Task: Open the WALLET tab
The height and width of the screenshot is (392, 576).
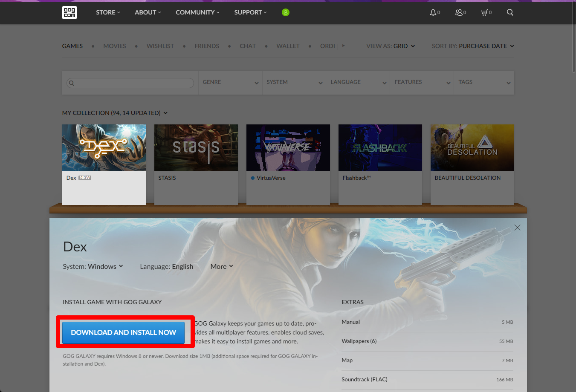Action: 288,46
